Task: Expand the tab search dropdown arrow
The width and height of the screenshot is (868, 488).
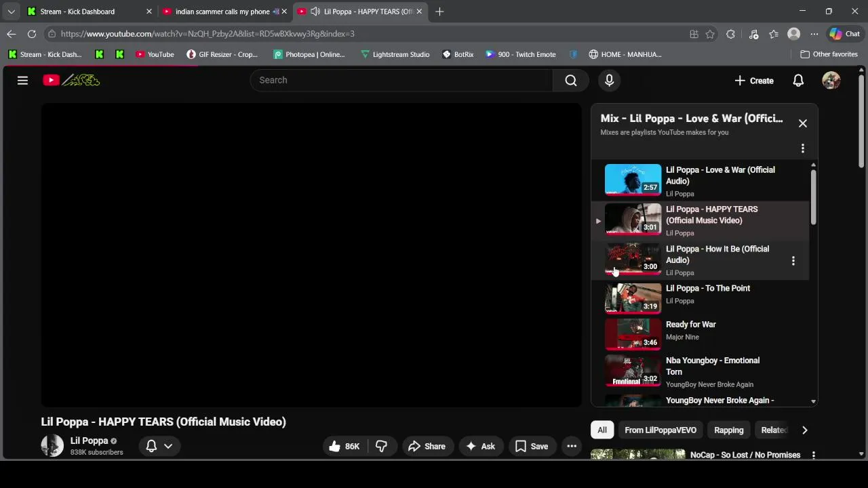Action: (11, 12)
